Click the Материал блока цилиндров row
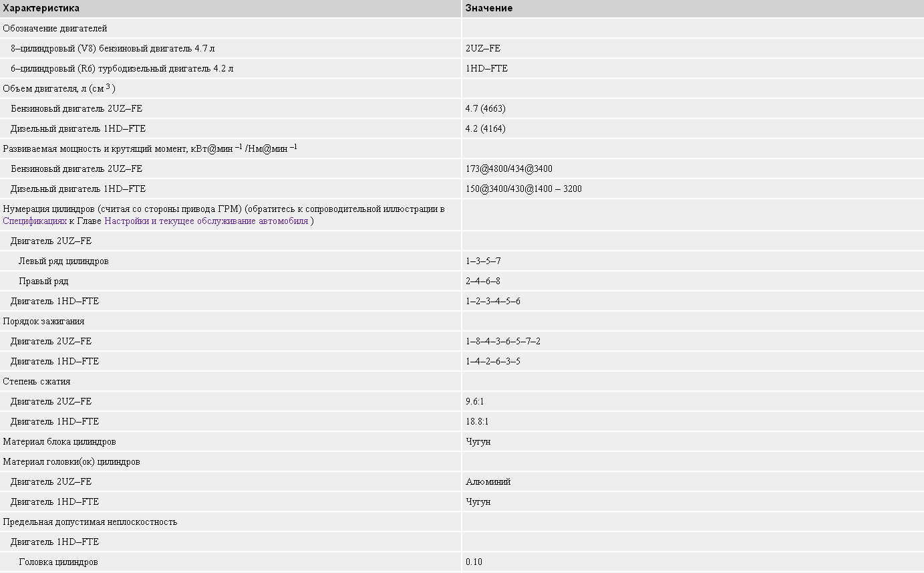This screenshot has height=573, width=924. point(59,441)
